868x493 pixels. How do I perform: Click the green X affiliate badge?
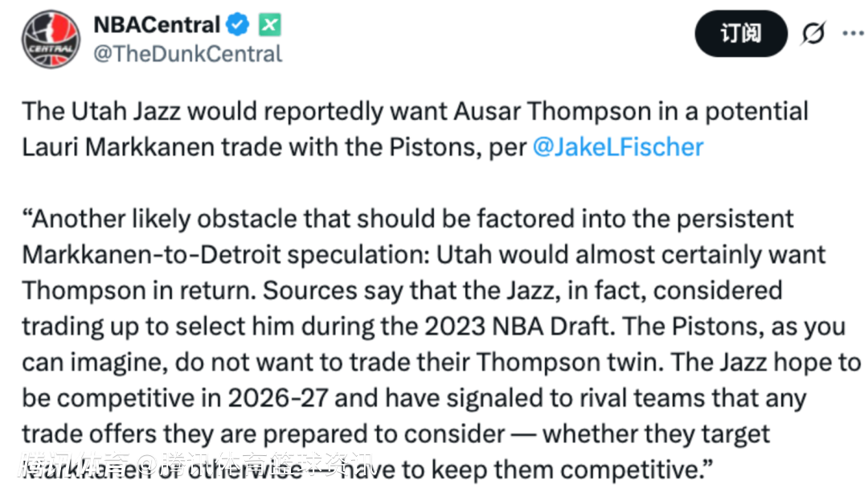click(270, 26)
